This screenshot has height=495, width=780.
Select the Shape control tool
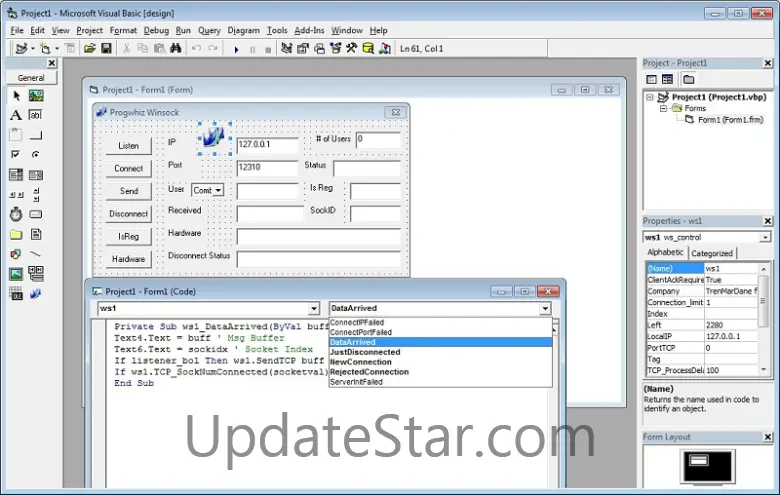16,254
